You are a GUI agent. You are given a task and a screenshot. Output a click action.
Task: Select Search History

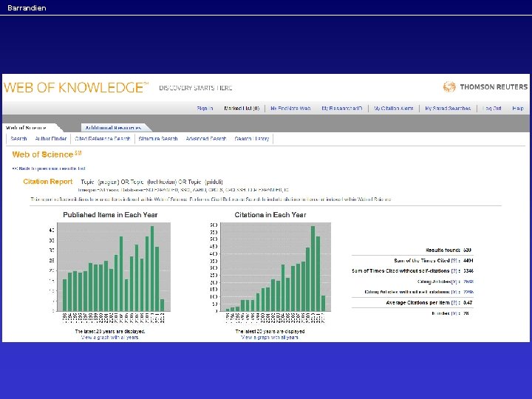coord(252,138)
